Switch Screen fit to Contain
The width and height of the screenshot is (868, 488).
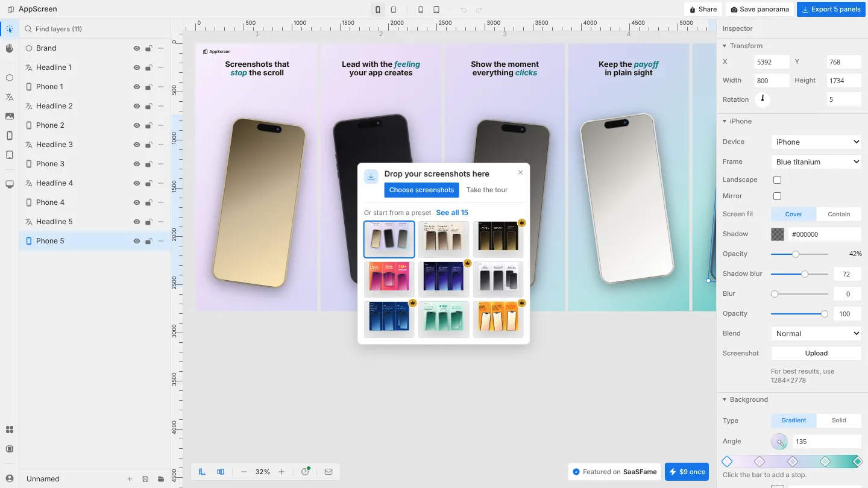coord(838,214)
